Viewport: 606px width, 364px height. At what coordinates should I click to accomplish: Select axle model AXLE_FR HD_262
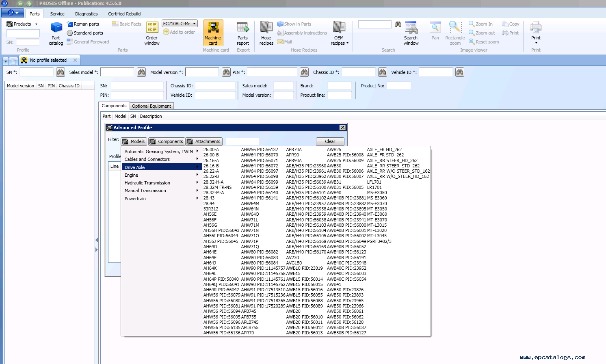384,149
